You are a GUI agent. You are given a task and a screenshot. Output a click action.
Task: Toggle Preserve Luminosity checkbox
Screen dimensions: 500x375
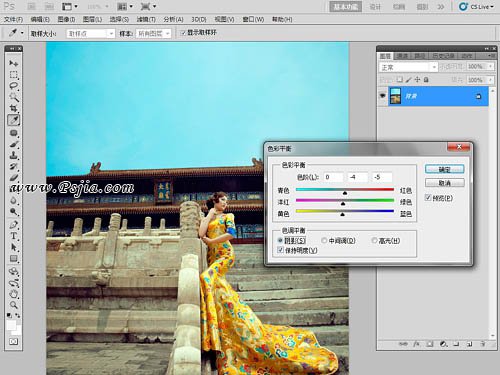tap(280, 250)
